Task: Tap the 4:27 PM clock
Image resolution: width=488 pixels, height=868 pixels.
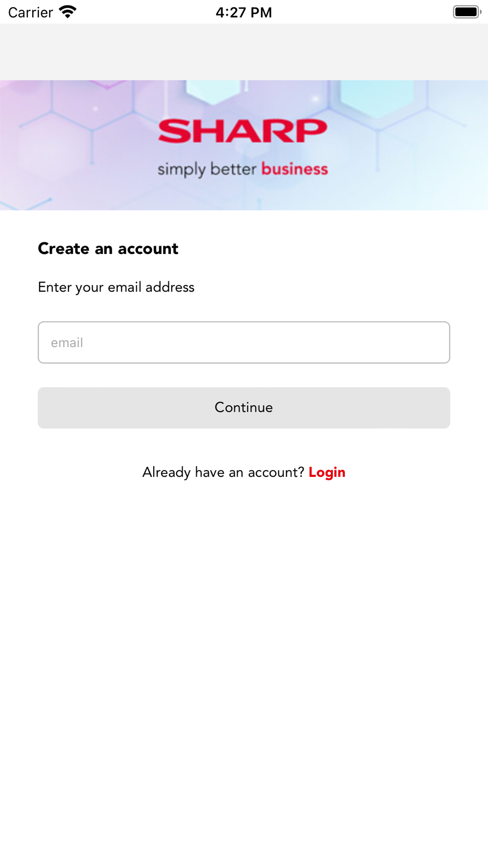Action: (x=244, y=12)
